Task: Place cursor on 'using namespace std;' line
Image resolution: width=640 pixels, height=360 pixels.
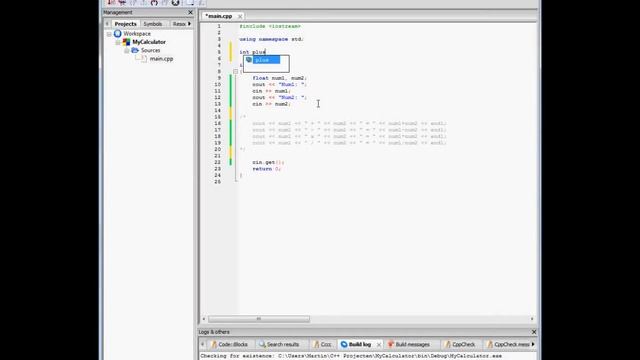Action: pyautogui.click(x=271, y=39)
